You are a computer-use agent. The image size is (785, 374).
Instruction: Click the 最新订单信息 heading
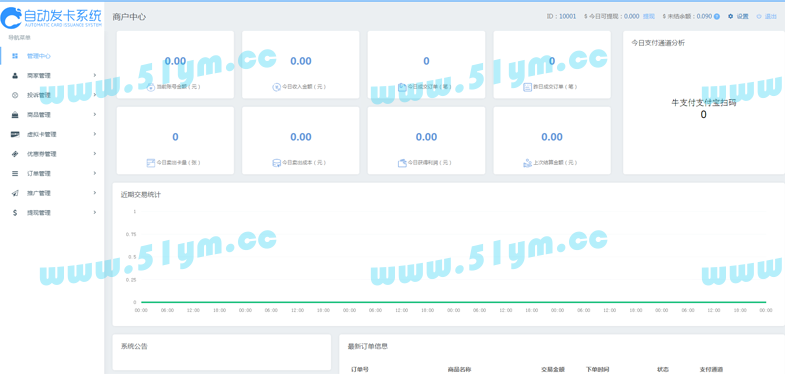pyautogui.click(x=367, y=346)
